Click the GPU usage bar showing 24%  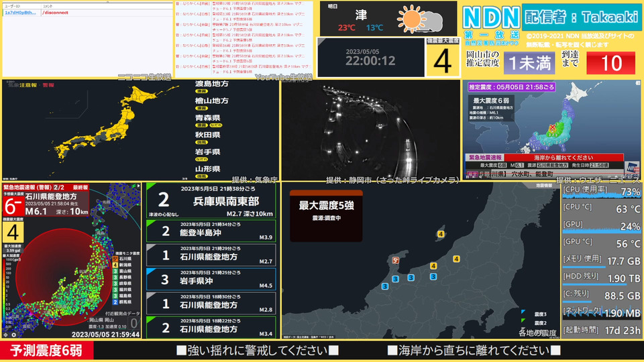(x=601, y=231)
